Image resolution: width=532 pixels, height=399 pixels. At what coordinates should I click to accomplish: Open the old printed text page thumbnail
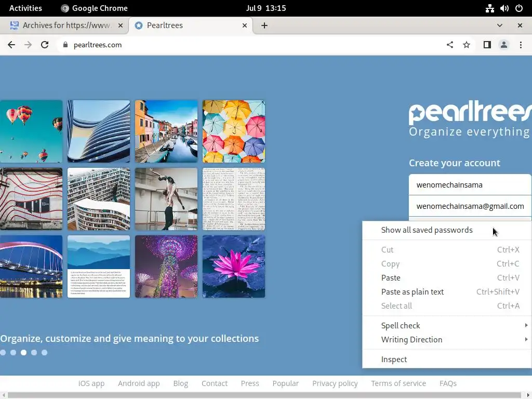coord(234,199)
